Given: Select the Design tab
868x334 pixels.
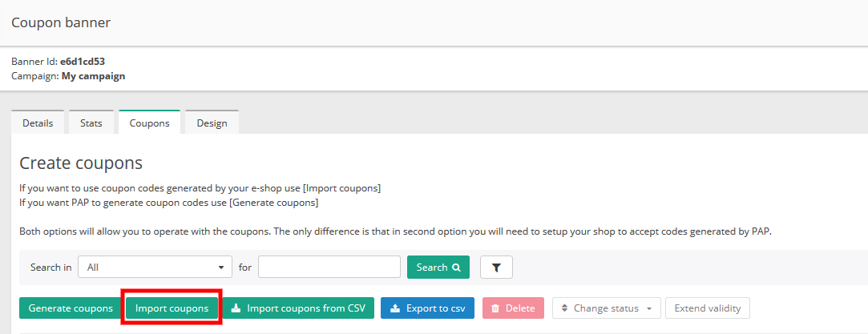Looking at the screenshot, I should pos(212,123).
